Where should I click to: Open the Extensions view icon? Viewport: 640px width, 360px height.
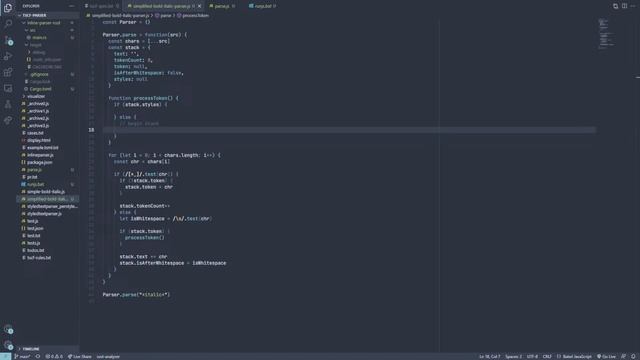pyautogui.click(x=8, y=72)
